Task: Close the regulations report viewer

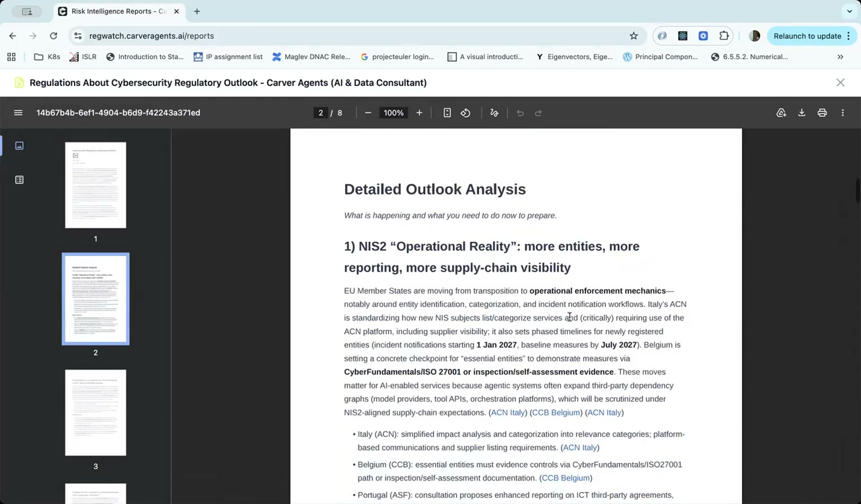Action: [x=840, y=83]
